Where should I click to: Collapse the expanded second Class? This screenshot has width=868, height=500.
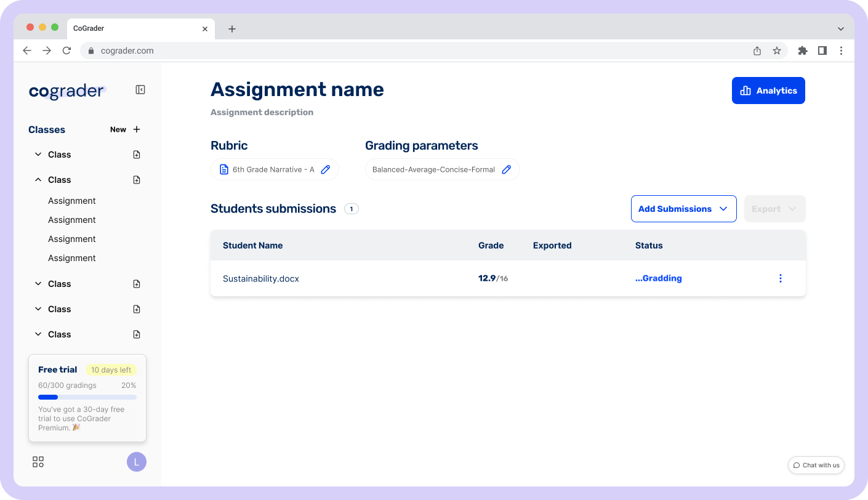tap(38, 180)
